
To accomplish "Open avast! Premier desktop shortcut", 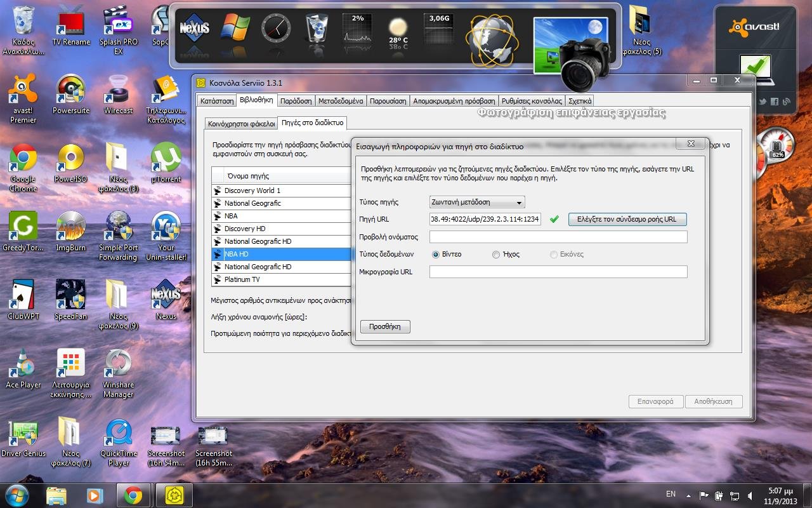I will [x=23, y=98].
